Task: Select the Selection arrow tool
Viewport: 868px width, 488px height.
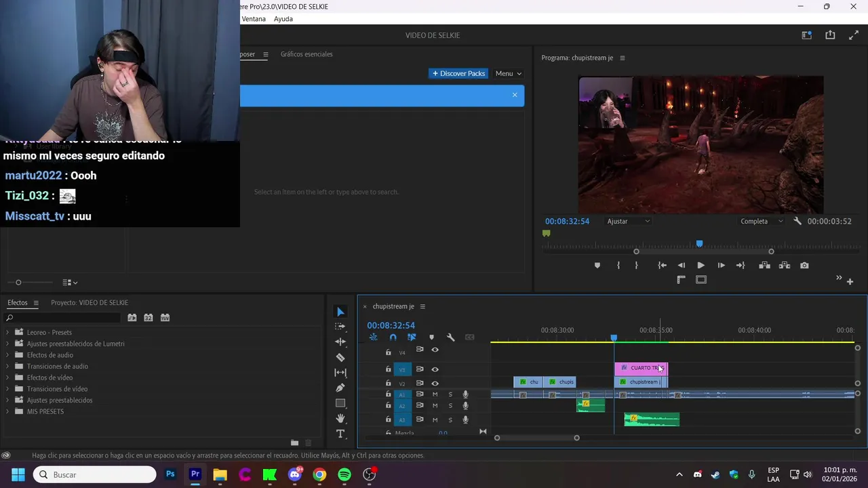Action: pos(340,312)
